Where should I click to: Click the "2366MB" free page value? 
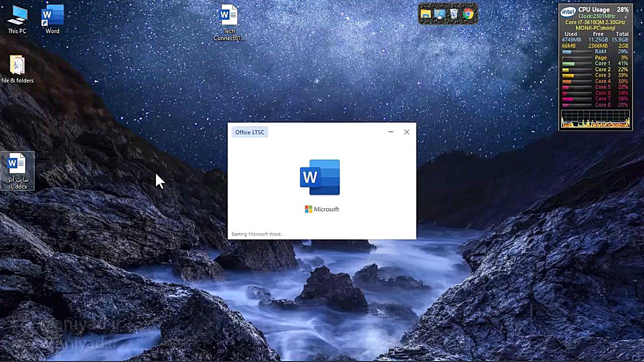(x=598, y=46)
